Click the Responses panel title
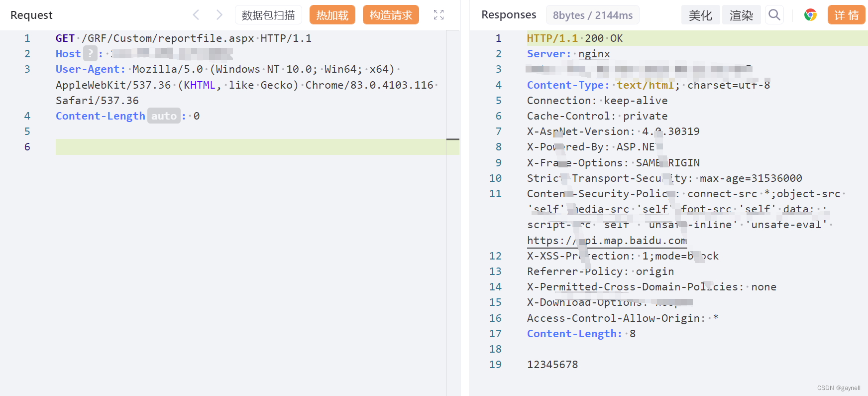 click(509, 15)
